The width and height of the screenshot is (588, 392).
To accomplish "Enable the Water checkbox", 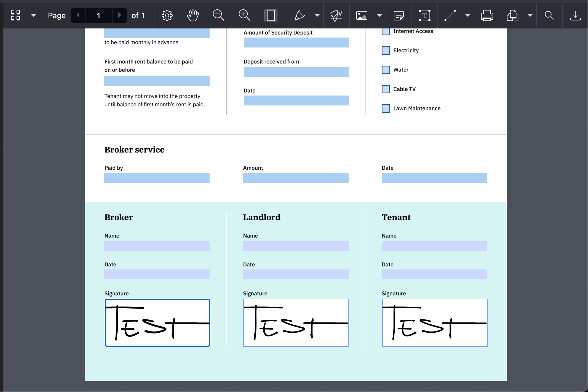I will tap(385, 70).
